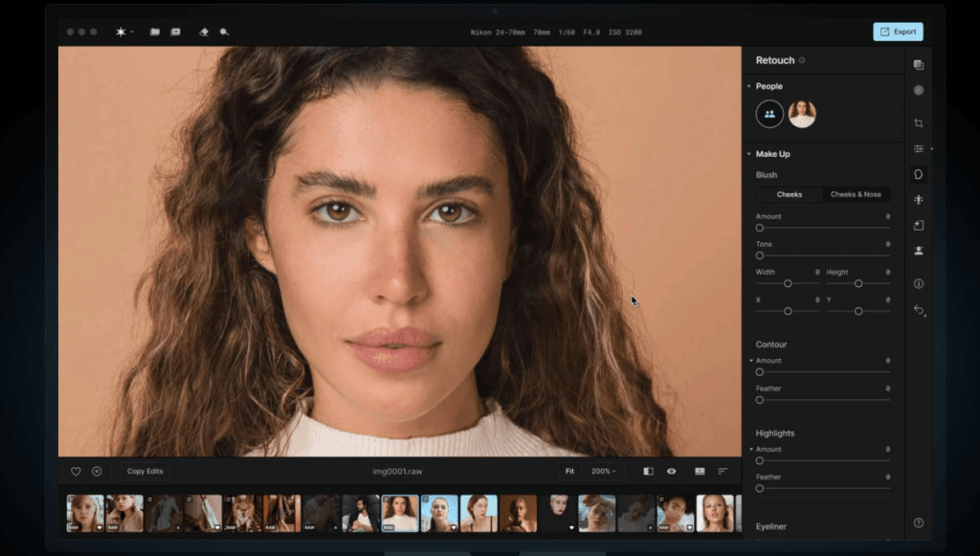
Task: Open the filmstrip layout icon
Action: coord(700,471)
